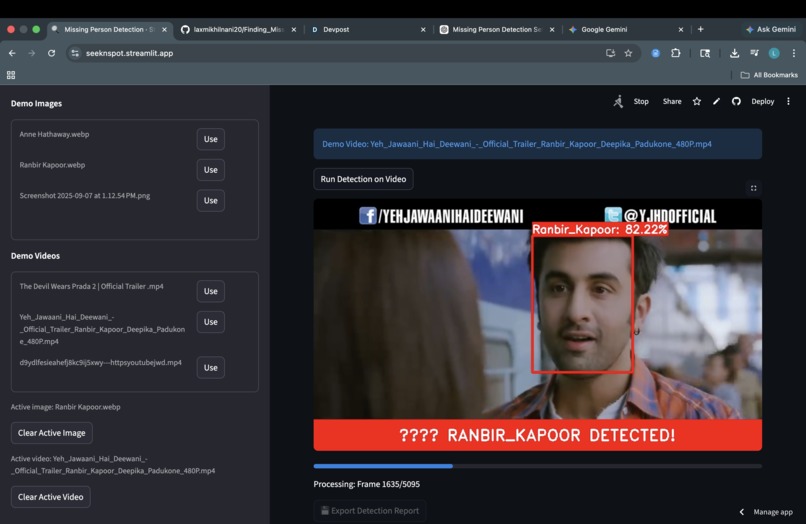This screenshot has height=524, width=806.
Task: Click the Demo Video info banner text
Action: 517,144
